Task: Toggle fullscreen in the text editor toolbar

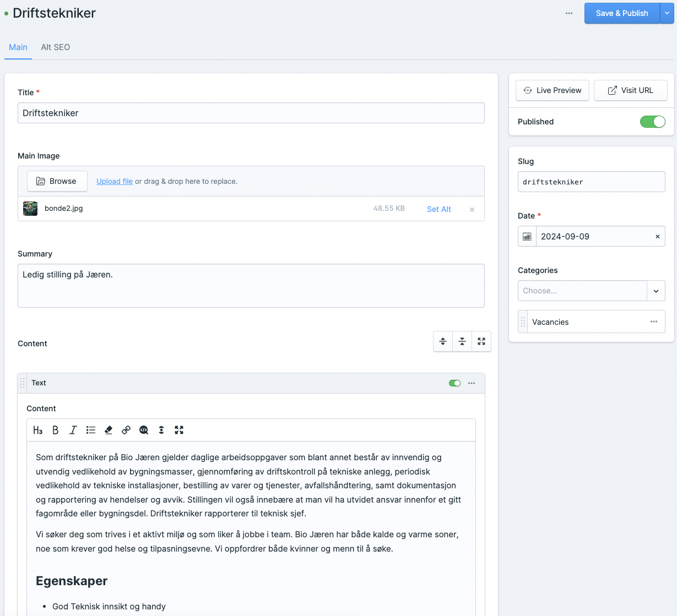Action: (179, 430)
